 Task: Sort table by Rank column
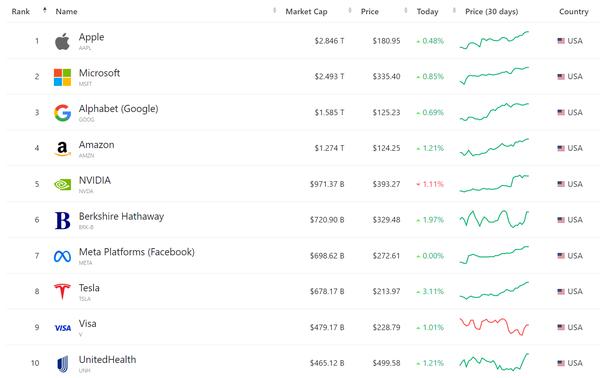tap(21, 11)
